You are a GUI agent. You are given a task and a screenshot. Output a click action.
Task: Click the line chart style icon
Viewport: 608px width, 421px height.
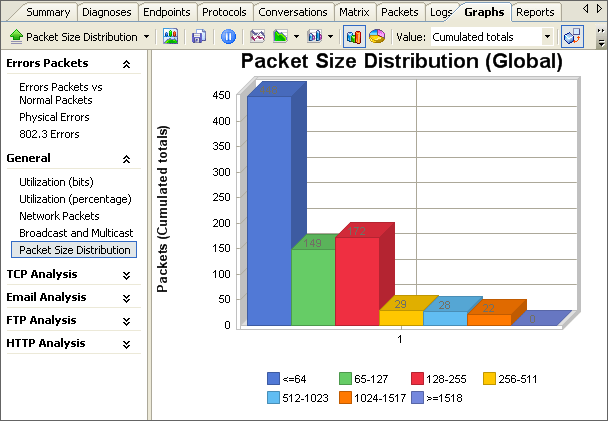(x=257, y=37)
